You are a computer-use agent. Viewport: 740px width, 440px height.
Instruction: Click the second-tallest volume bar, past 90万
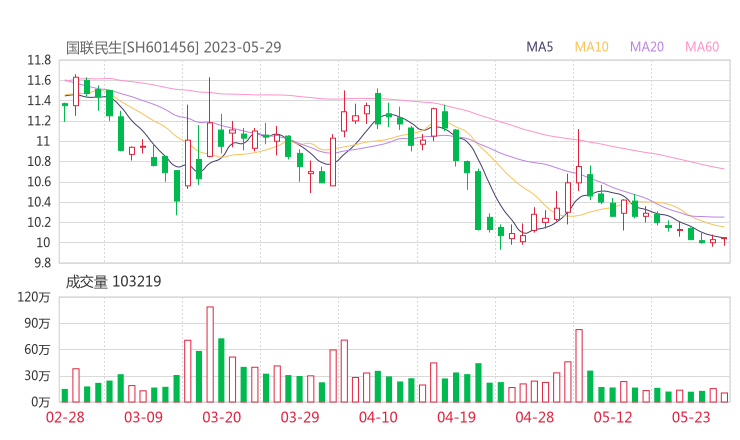tap(579, 366)
